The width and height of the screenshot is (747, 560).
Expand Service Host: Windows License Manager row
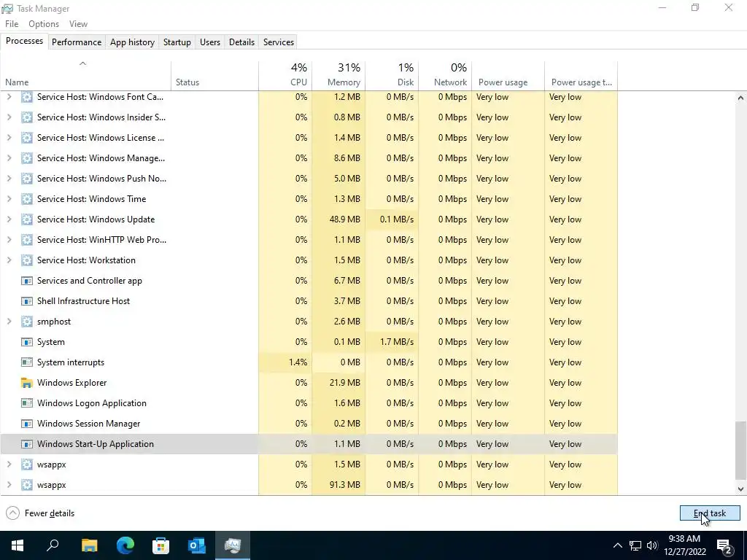pyautogui.click(x=9, y=138)
